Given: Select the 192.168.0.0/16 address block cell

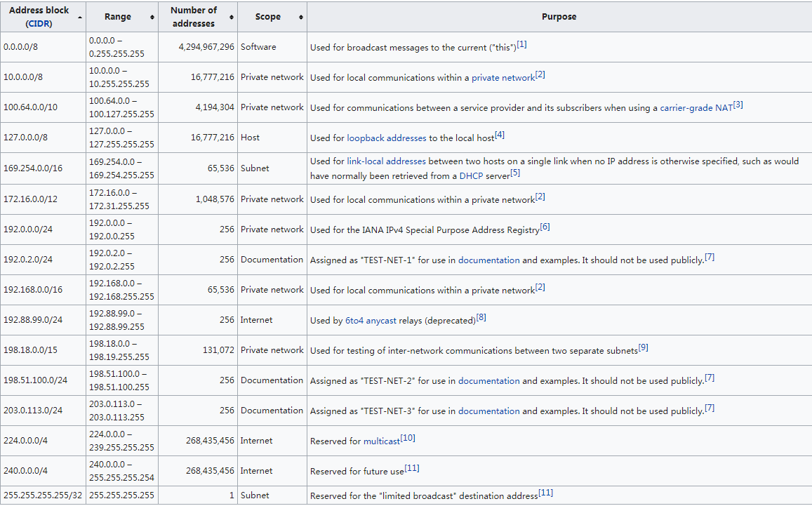Looking at the screenshot, I should pyautogui.click(x=43, y=290).
